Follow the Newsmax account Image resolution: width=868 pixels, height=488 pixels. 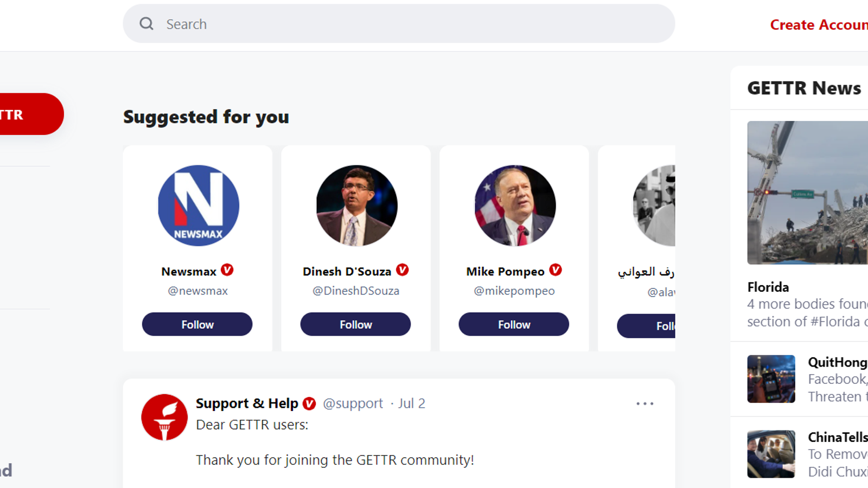click(x=197, y=324)
